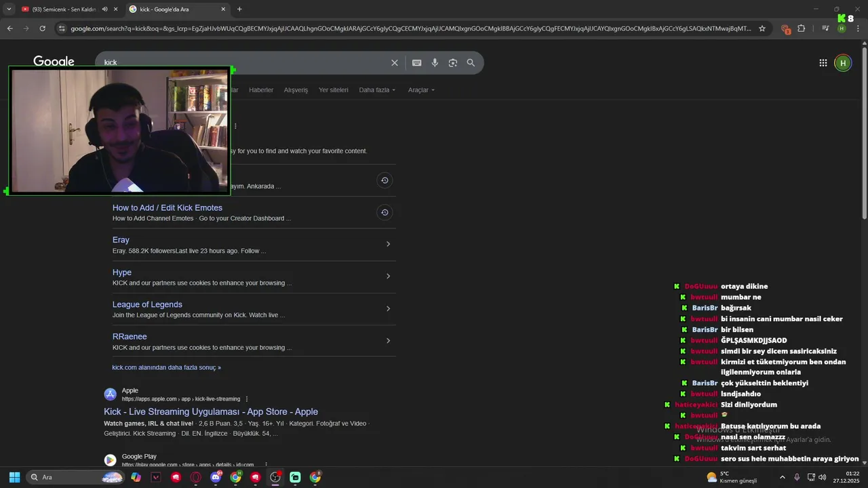The width and height of the screenshot is (868, 488).
Task: Open the League of Legends sitelink
Action: tap(147, 304)
